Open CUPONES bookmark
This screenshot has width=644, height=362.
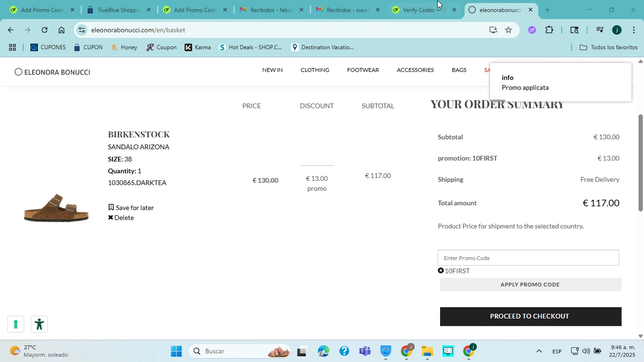tap(48, 48)
